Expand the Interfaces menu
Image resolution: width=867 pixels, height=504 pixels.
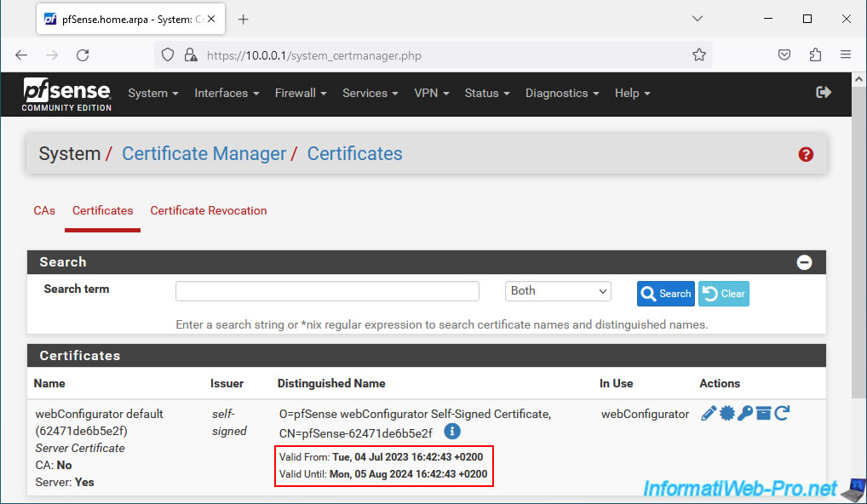click(227, 94)
